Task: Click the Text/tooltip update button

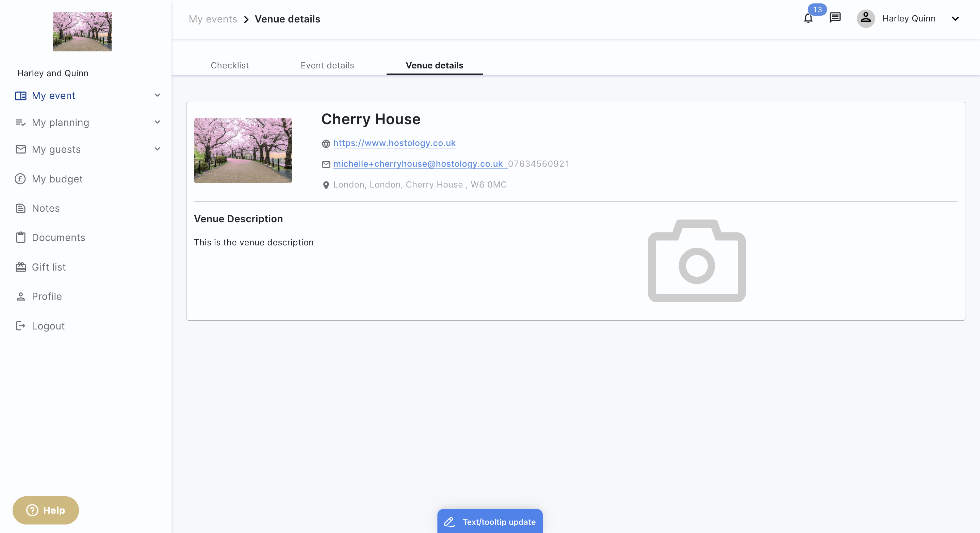Action: [x=490, y=521]
